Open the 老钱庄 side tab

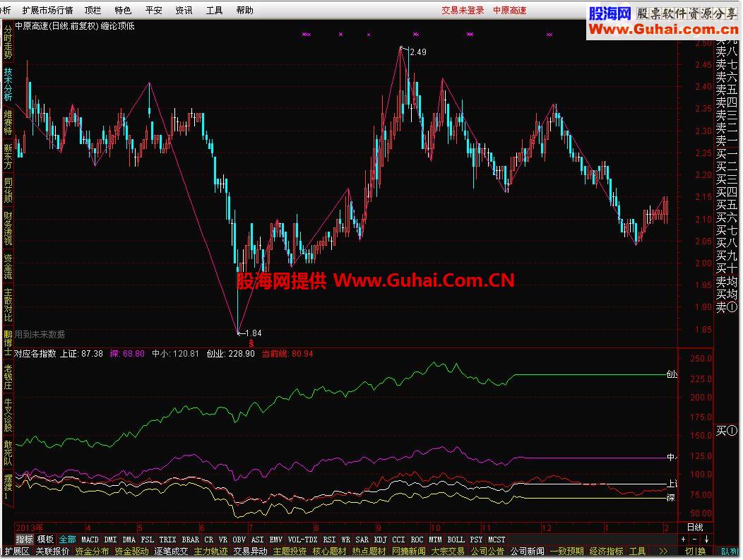pos(8,377)
